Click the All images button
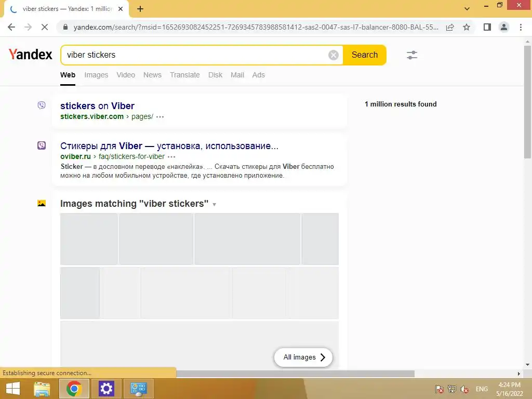 tap(303, 357)
